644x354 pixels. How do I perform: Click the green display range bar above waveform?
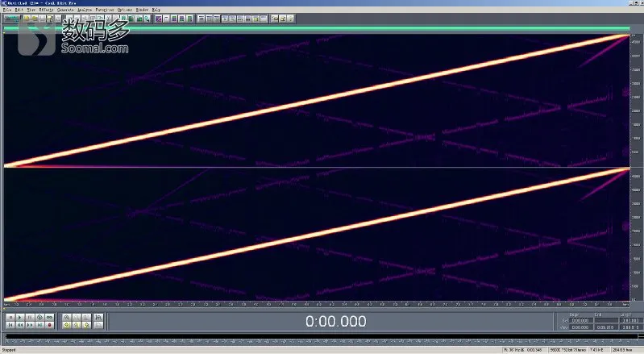coord(316,28)
